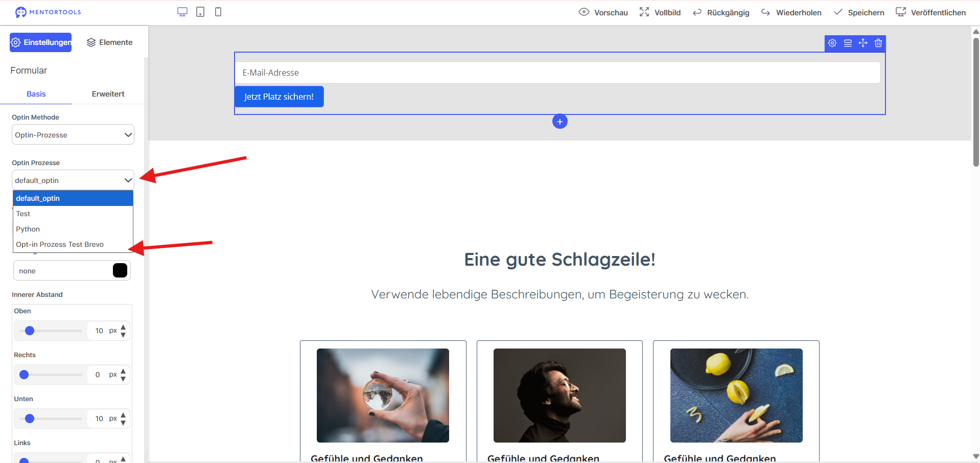
Task: Click the Oben padding value field
Action: point(99,331)
